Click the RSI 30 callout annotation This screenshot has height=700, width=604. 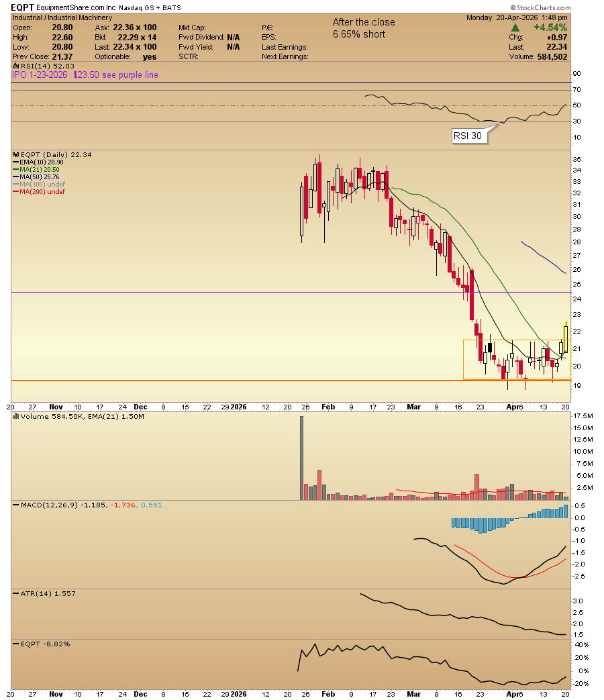468,136
